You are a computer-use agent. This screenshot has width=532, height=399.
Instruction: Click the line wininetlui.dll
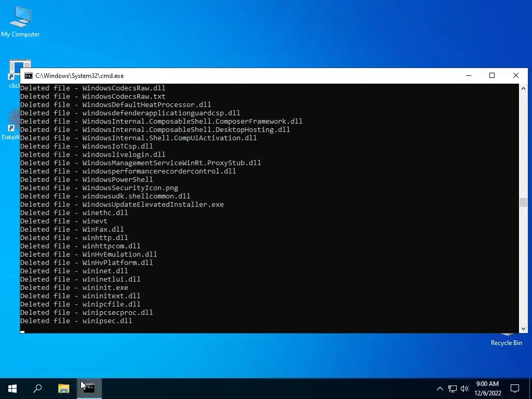point(81,279)
